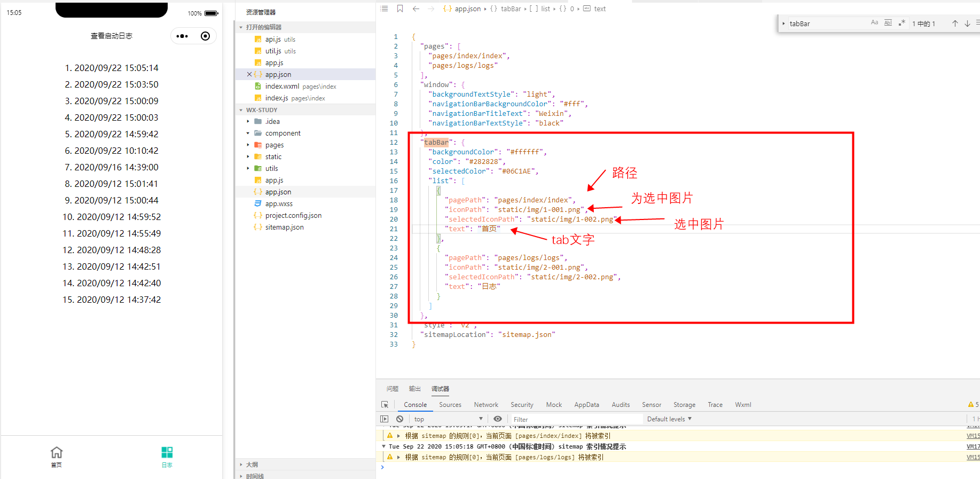The height and width of the screenshot is (479, 980).
Task: Switch to the 问题 panel tab
Action: pyautogui.click(x=393, y=389)
